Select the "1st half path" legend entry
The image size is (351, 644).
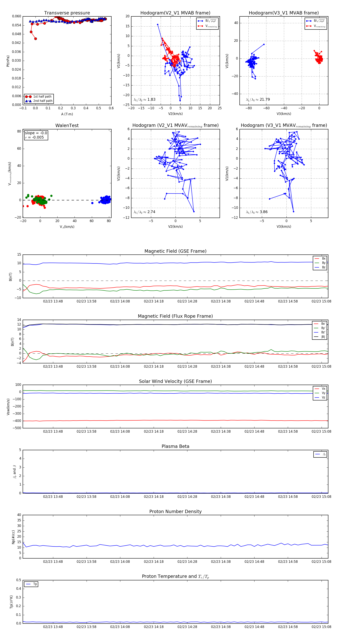point(39,96)
